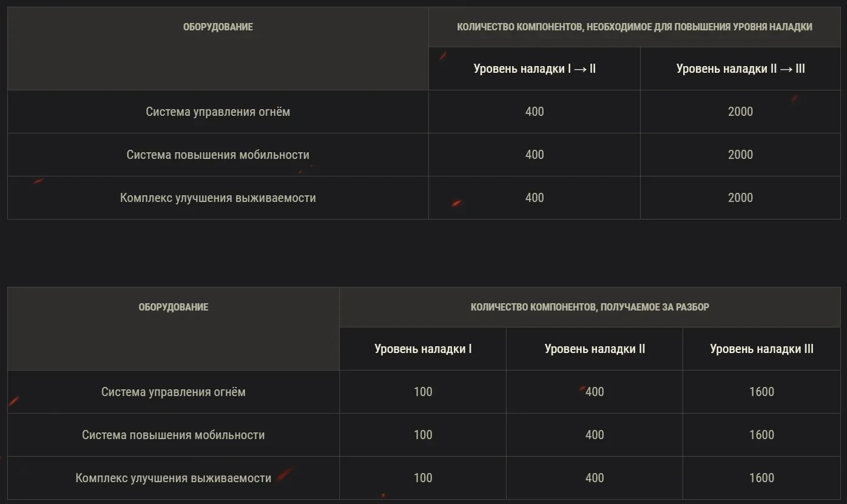
Task: Select "Уровень наладки II → III" column header
Action: point(740,69)
